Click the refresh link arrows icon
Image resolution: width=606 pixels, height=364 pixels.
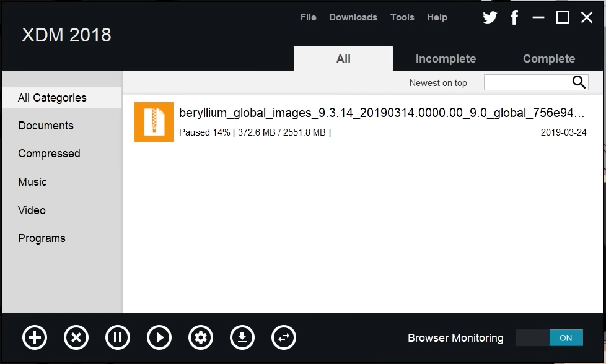pos(284,337)
